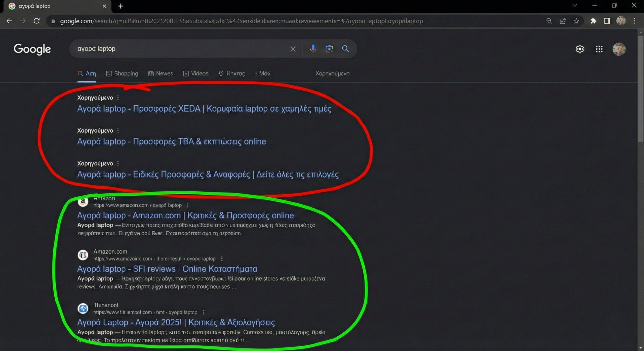Click inside the search input field
Screen dimensions: 644x351
(x=176, y=49)
